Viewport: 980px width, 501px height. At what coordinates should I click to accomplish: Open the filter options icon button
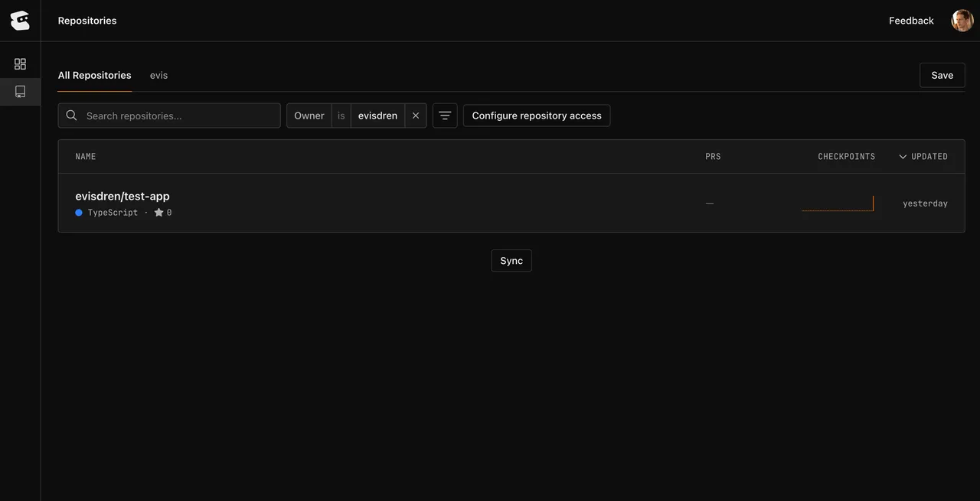pyautogui.click(x=445, y=115)
